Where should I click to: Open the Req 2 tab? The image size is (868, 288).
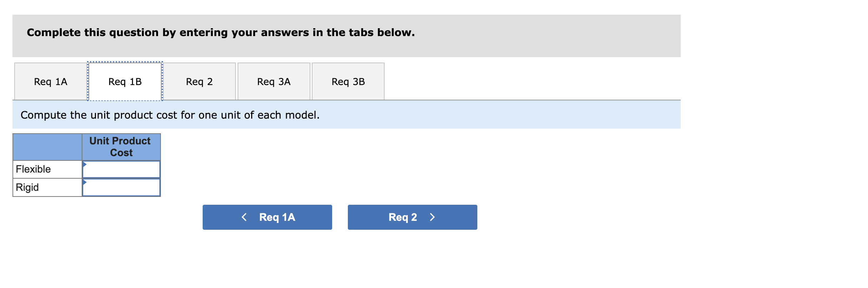point(200,81)
